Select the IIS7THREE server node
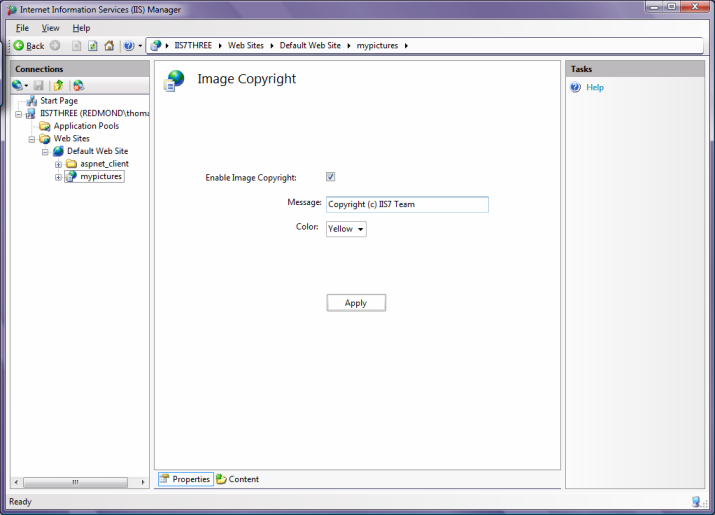 click(94, 113)
